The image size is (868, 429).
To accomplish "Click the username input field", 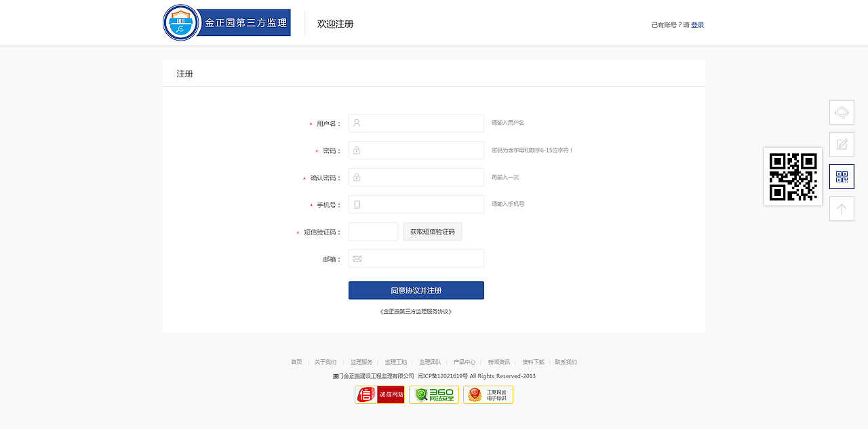I will 416,123.
